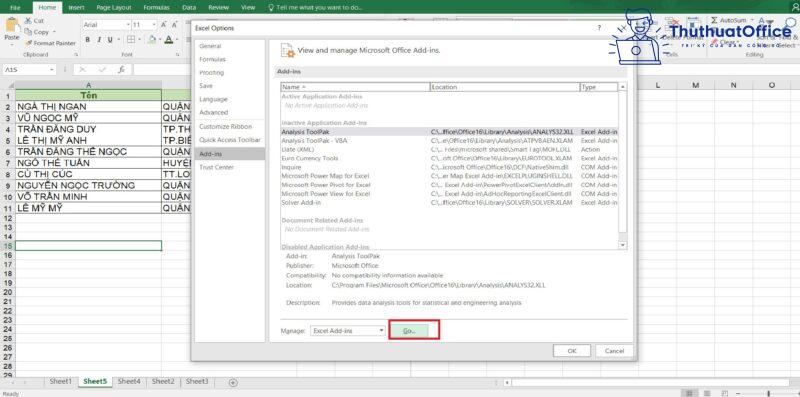Switch to the Page Layout ribbon tab

[114, 8]
